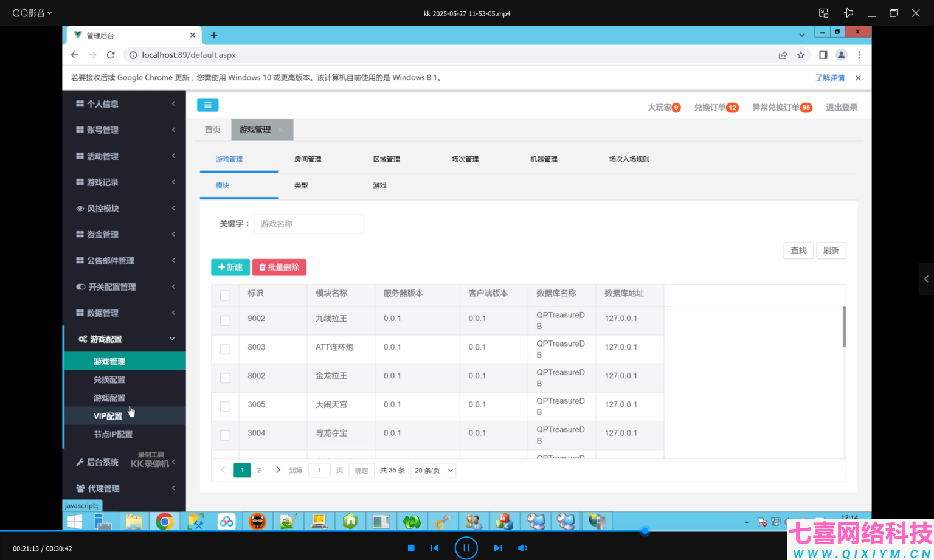
Task: Open the 20 条/页 page size dropdown
Action: [434, 470]
